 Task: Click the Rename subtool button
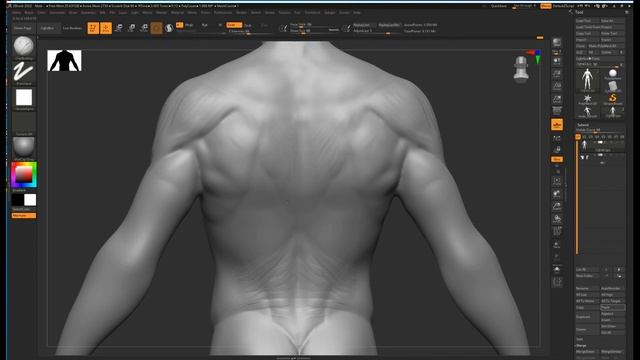click(x=587, y=288)
